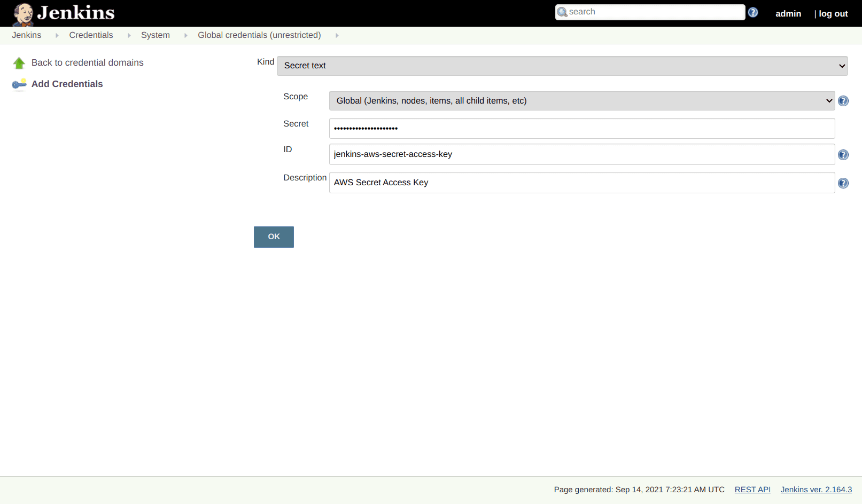Open the REST API link
Viewport: 862px width, 504px height.
click(752, 489)
